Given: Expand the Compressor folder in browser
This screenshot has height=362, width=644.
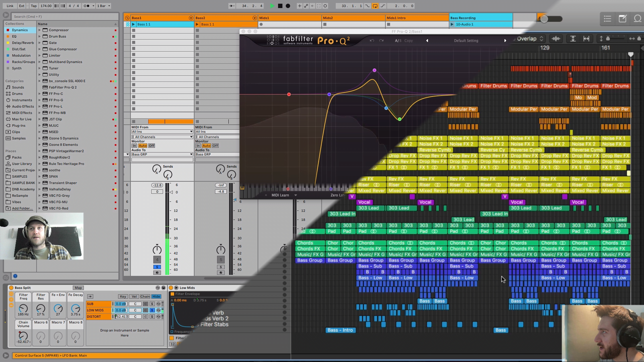Looking at the screenshot, I should pyautogui.click(x=40, y=30).
